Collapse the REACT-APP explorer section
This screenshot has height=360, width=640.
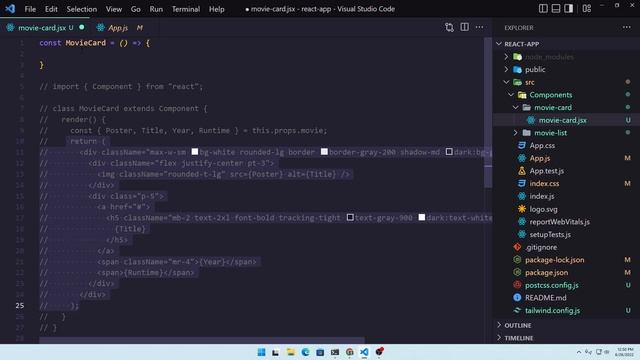pyautogui.click(x=499, y=44)
